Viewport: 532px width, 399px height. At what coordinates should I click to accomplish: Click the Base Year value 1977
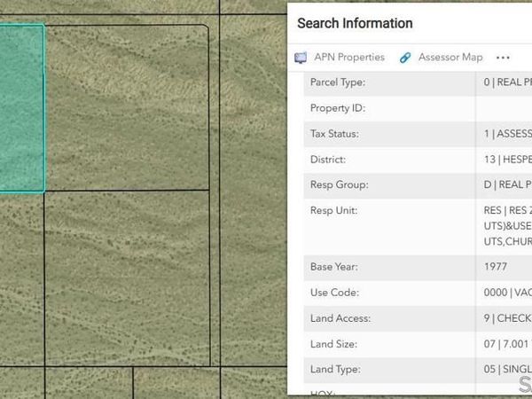click(x=496, y=266)
